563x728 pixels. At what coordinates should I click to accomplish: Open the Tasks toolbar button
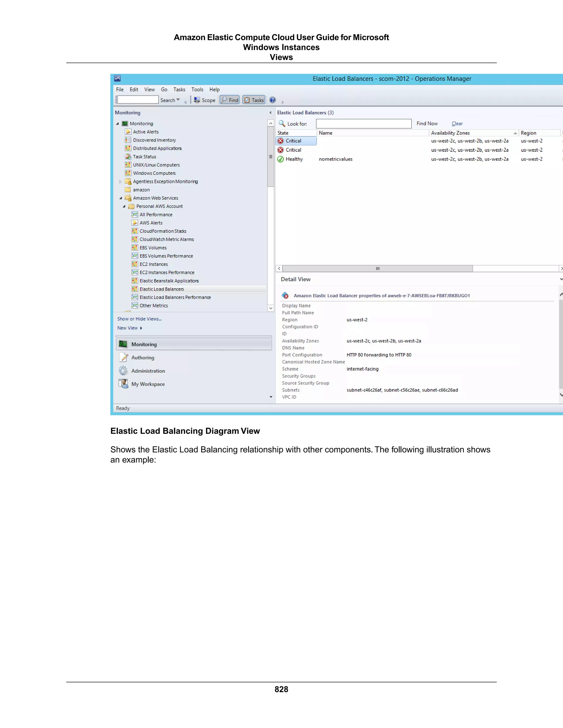pos(254,100)
